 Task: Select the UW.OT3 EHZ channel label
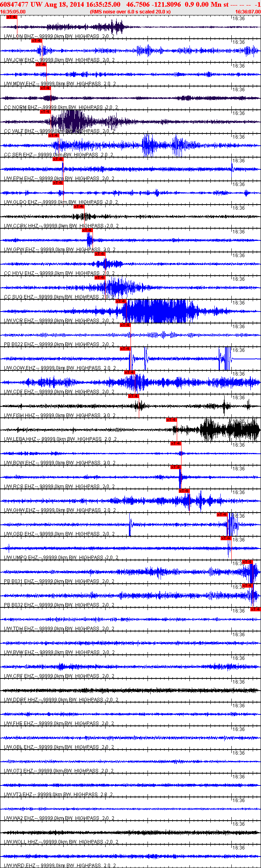pyautogui.click(x=18, y=771)
